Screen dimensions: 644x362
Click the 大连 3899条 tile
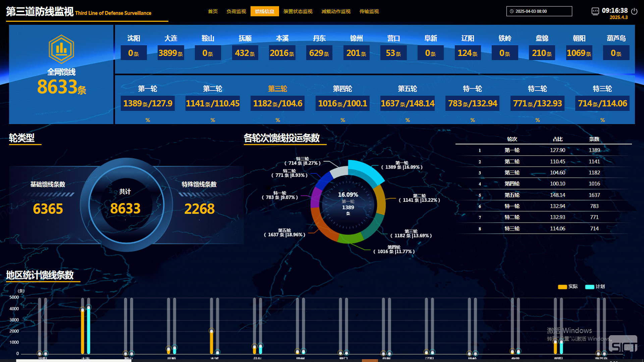(171, 53)
